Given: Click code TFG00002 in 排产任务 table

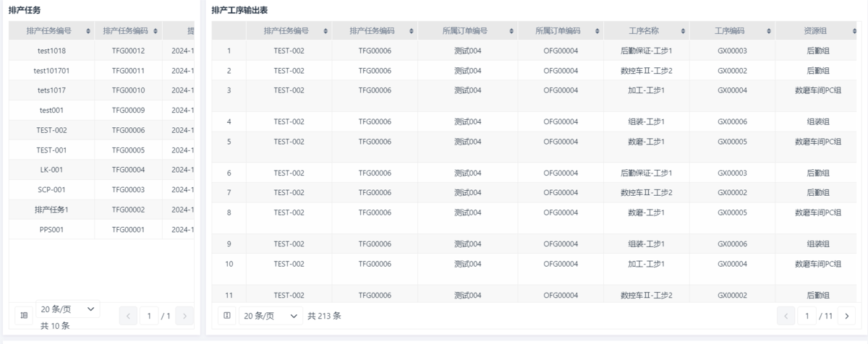Looking at the screenshot, I should point(129,210).
